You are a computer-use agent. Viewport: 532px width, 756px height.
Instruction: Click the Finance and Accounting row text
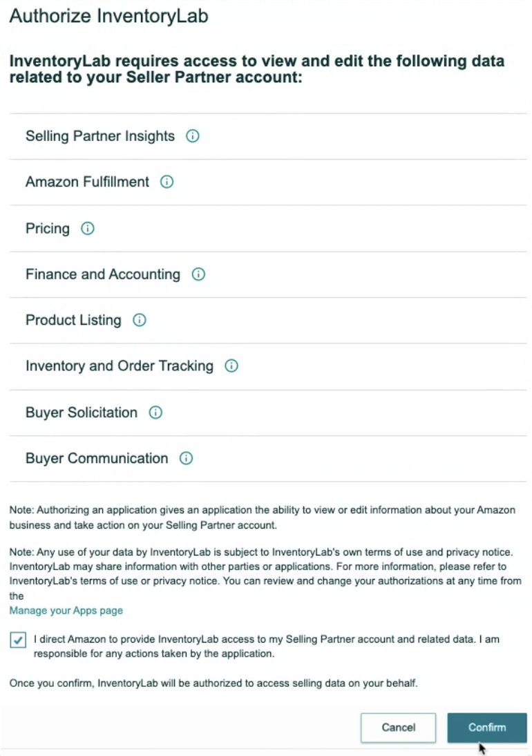click(103, 274)
